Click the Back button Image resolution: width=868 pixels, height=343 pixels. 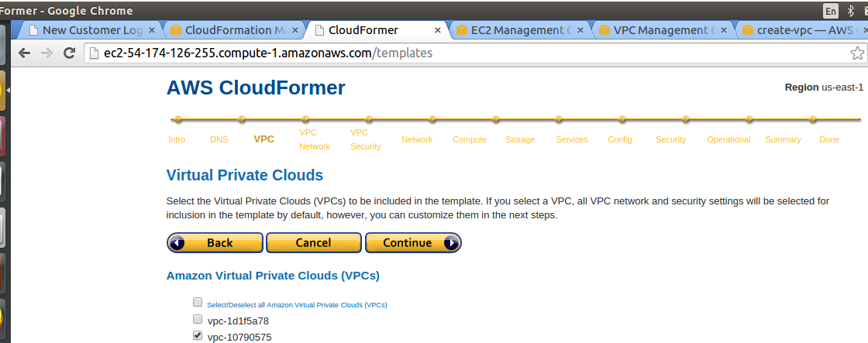(x=214, y=242)
